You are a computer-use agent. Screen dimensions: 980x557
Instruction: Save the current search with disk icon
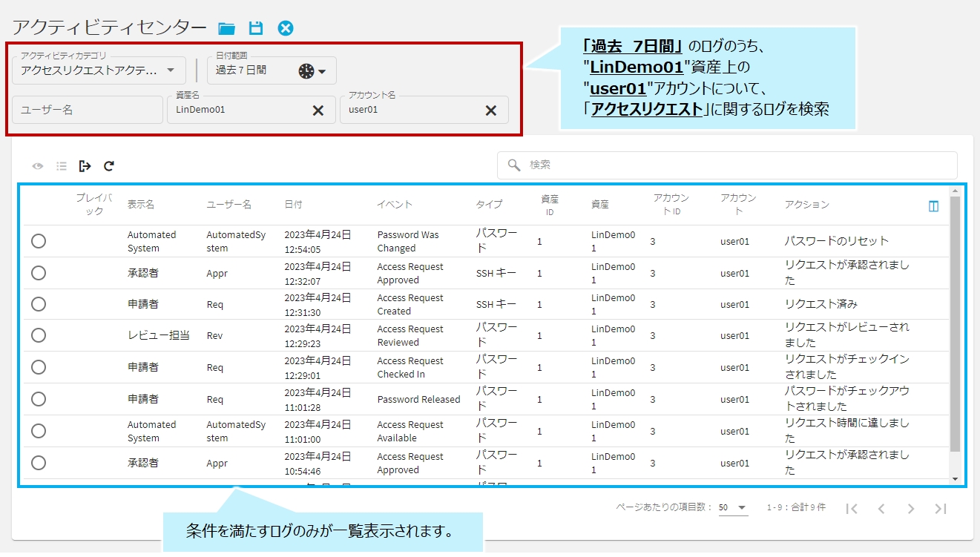pyautogui.click(x=256, y=28)
